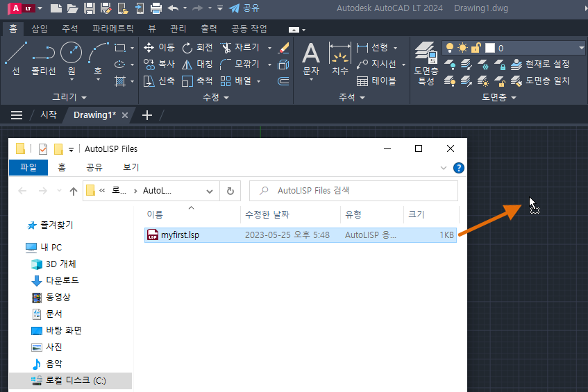Select the Arc (호) tool

pyautogui.click(x=99, y=58)
